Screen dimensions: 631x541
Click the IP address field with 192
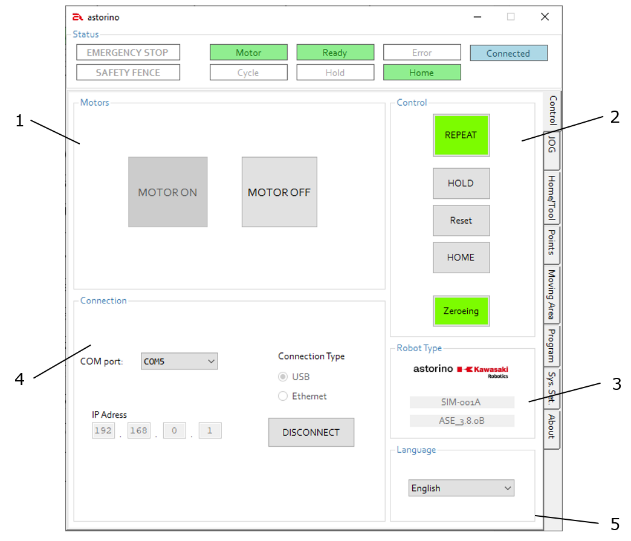[103, 430]
